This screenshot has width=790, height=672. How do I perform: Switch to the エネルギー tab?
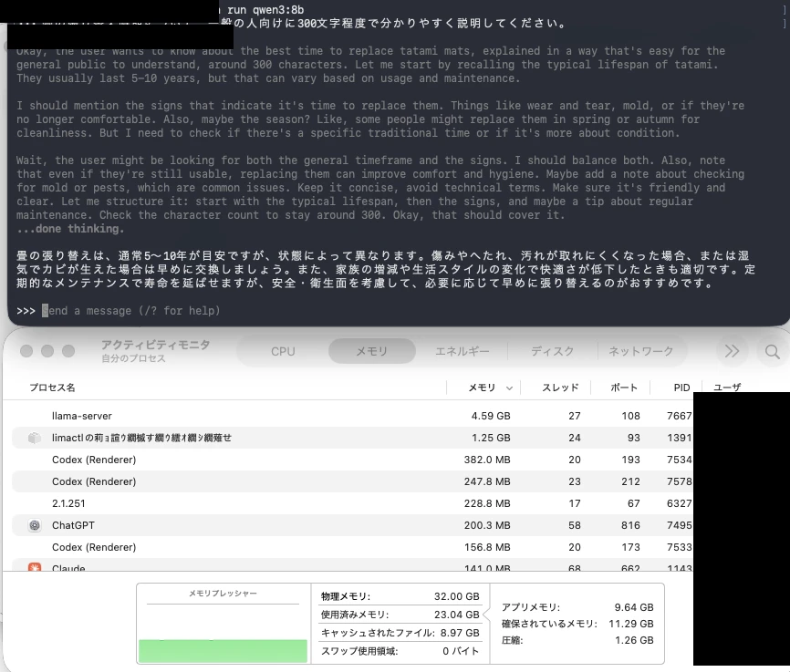point(462,351)
